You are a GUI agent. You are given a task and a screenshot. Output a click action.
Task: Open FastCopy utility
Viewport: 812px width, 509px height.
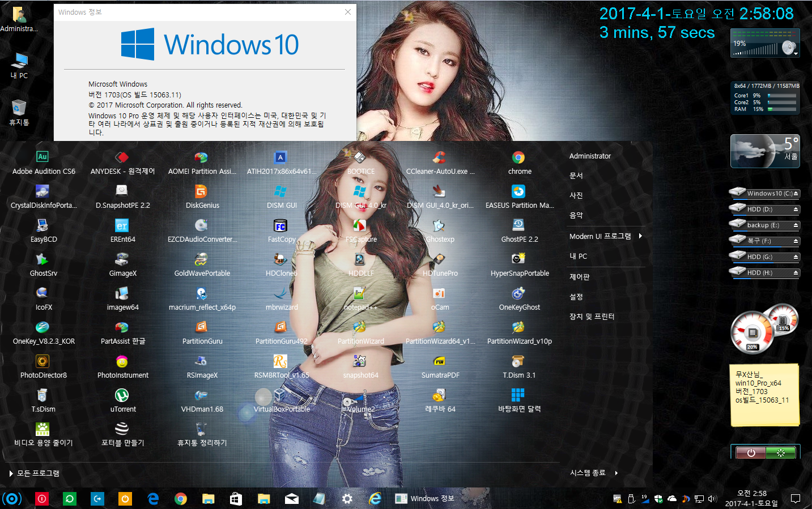pyautogui.click(x=281, y=231)
